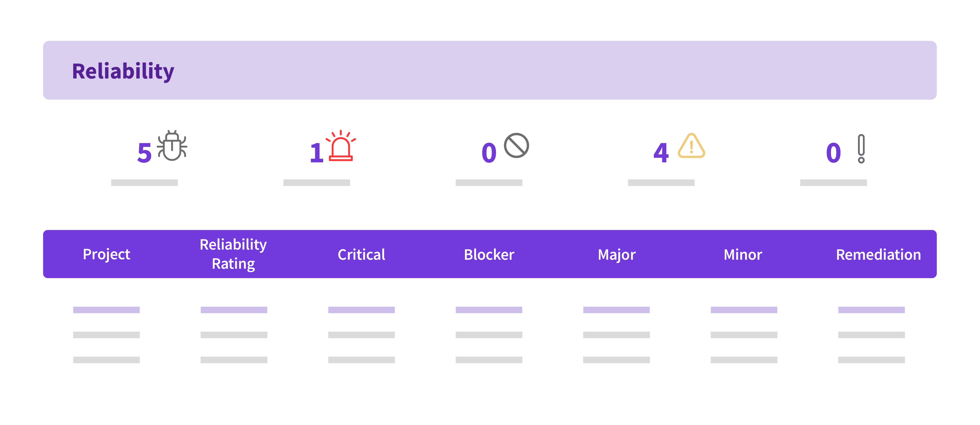Sort by the Project column header
This screenshot has height=425, width=980.
pos(107,254)
